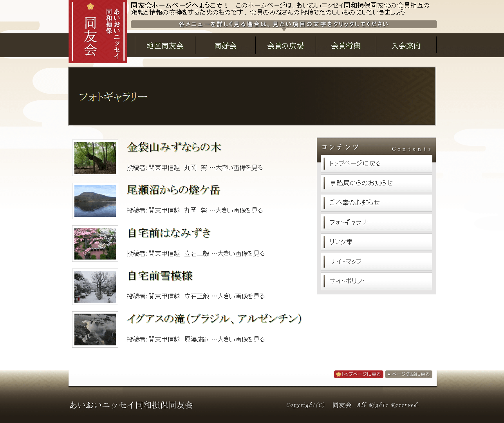The width and height of the screenshot is (504, 423).
Task: Click the red トップページに戻る footer button
Action: (x=358, y=374)
